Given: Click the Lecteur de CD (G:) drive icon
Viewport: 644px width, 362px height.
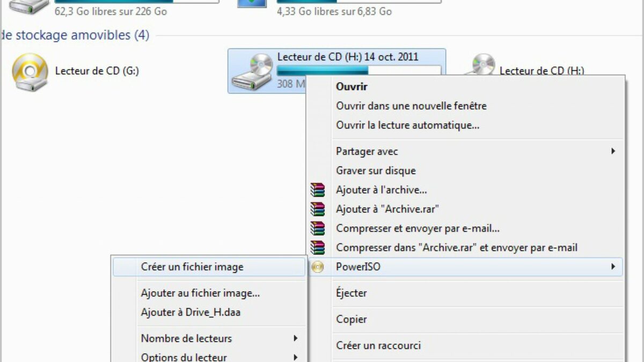Looking at the screenshot, I should pos(30,72).
